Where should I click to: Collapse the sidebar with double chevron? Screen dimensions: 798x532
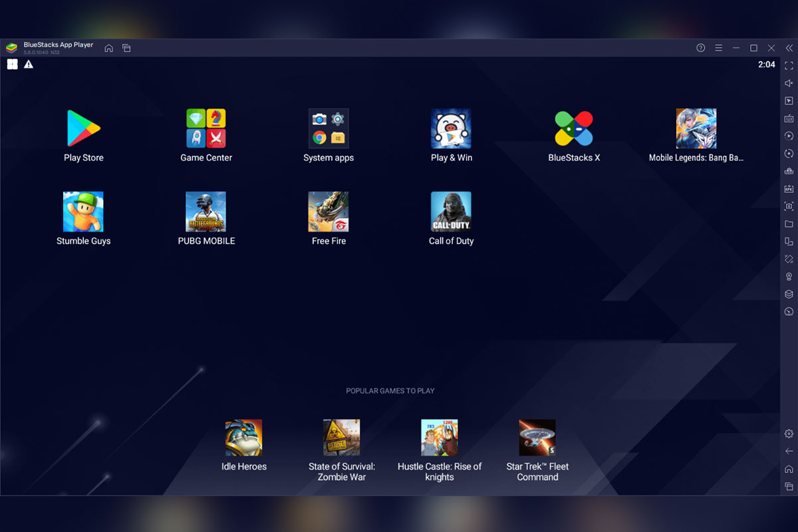tap(789, 48)
